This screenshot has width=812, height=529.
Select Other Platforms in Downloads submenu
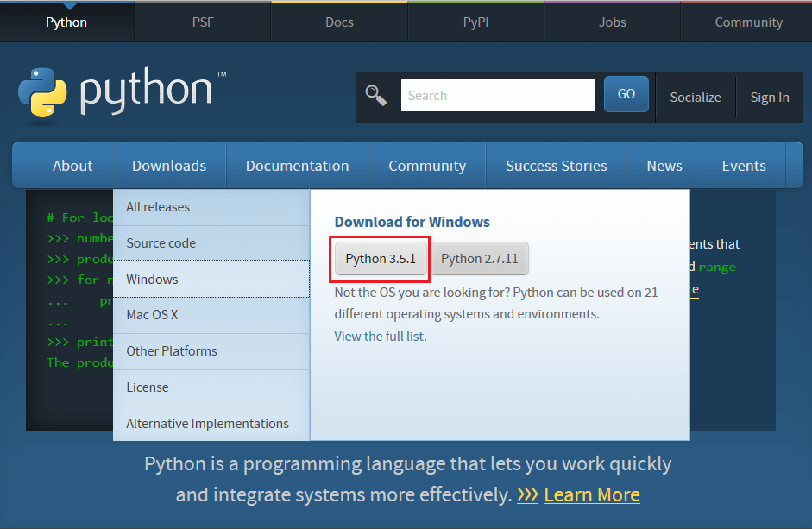[x=211, y=351]
